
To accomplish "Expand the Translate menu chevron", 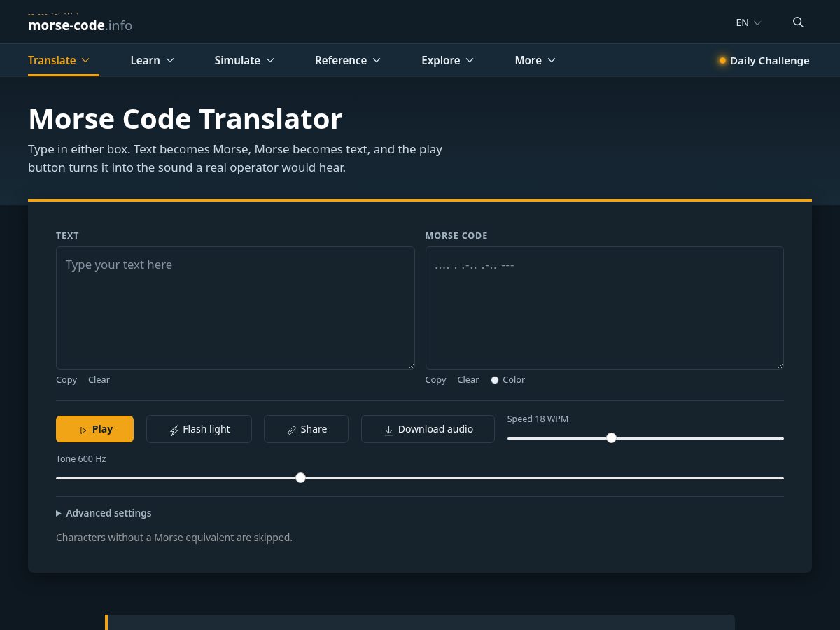I will point(85,60).
